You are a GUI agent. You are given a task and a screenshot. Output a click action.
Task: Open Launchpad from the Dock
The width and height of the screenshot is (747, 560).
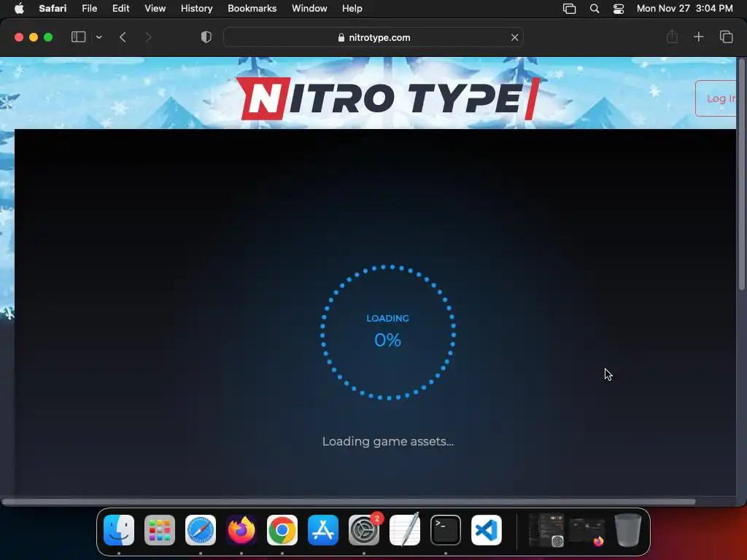[x=160, y=530]
